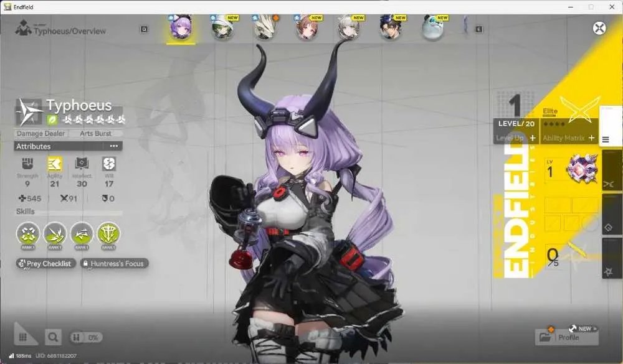Click the Intellect attribute icon
This screenshot has height=364, width=623.
click(x=82, y=164)
